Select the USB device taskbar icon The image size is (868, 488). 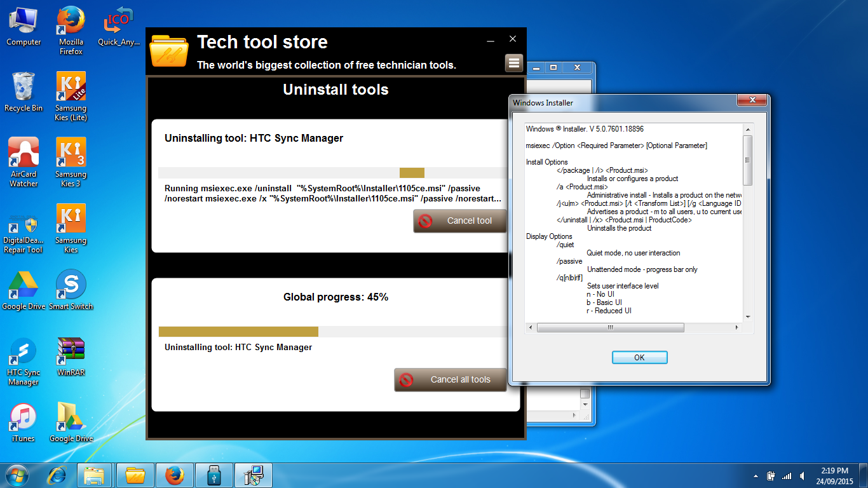214,475
